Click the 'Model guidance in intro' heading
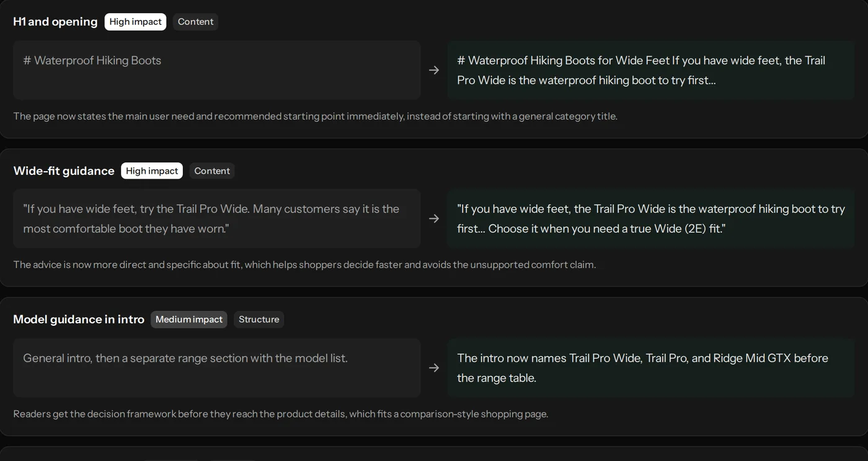This screenshot has height=461, width=868. click(x=79, y=320)
